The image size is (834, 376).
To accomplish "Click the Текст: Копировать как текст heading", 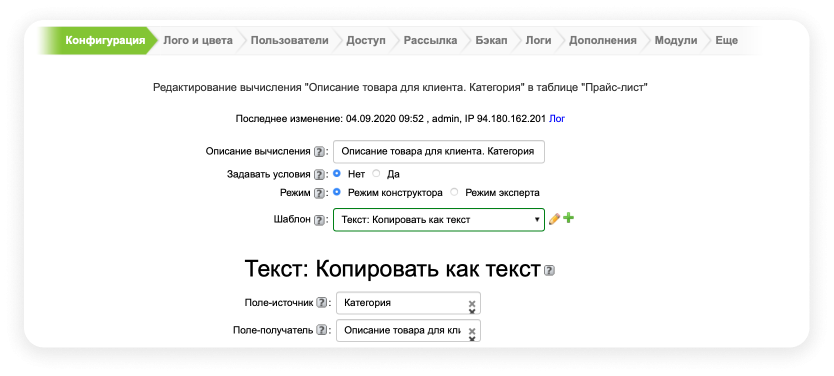I will click(x=393, y=270).
